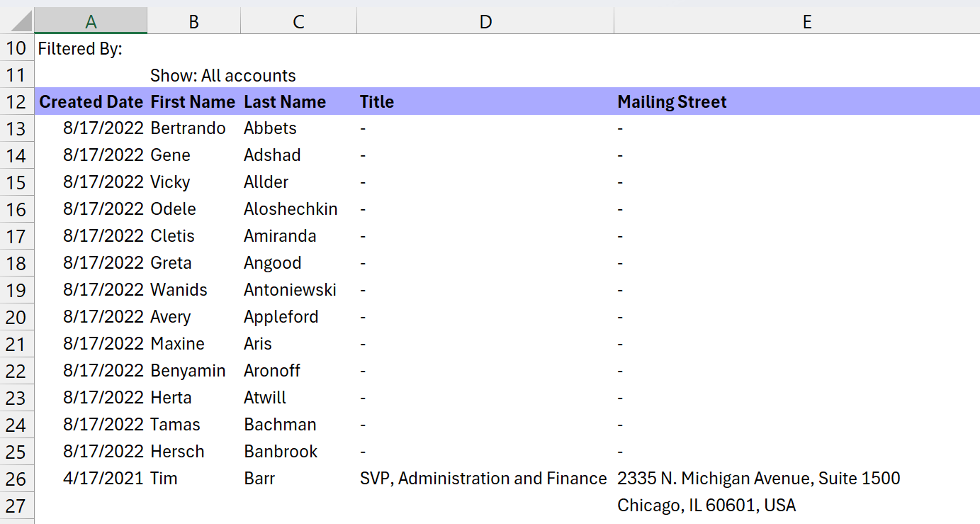
Task: Click the Select All corner button
Action: [x=17, y=20]
